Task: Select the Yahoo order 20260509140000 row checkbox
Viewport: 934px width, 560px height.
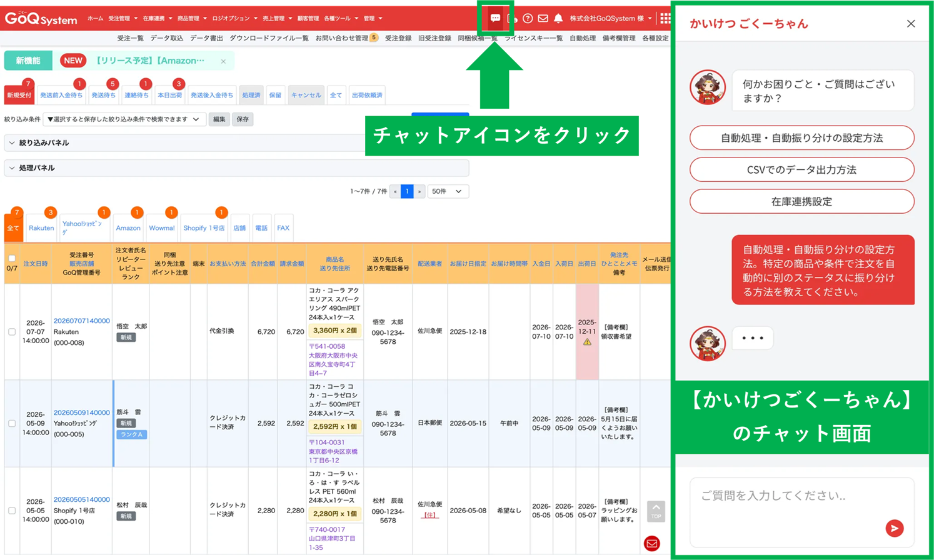Action: click(12, 423)
